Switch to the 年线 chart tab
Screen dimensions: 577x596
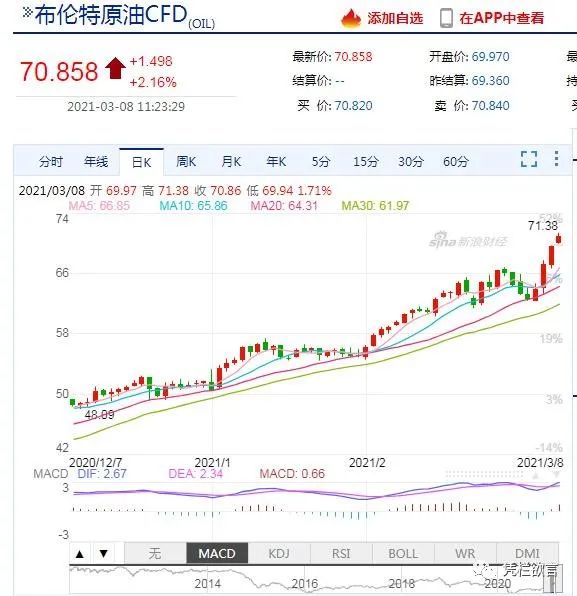coord(96,162)
